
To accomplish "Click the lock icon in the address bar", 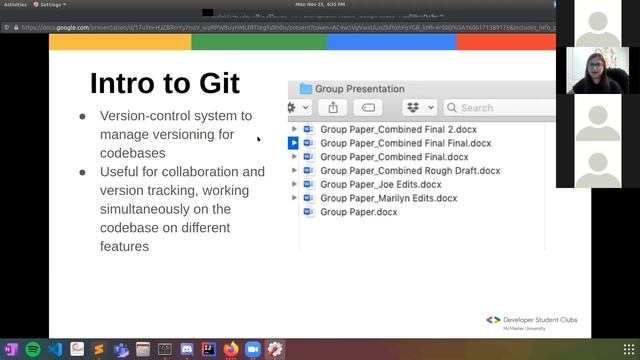I will [16, 28].
